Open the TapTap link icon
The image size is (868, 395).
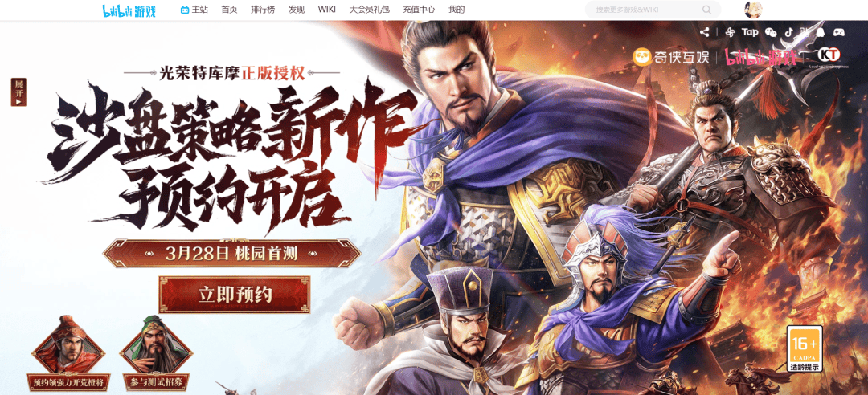[x=750, y=32]
